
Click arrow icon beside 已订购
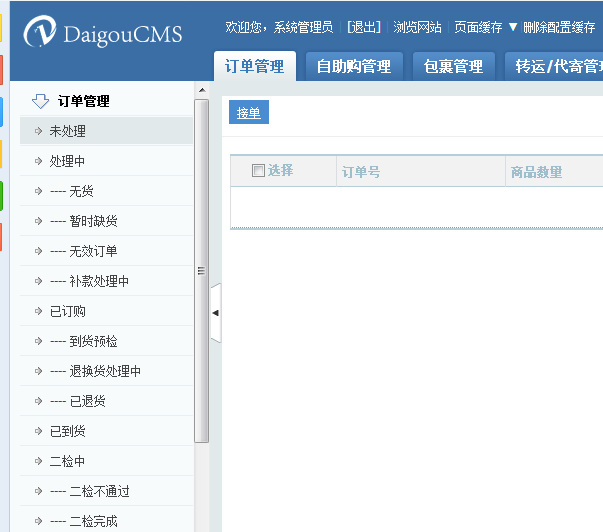(x=38, y=311)
